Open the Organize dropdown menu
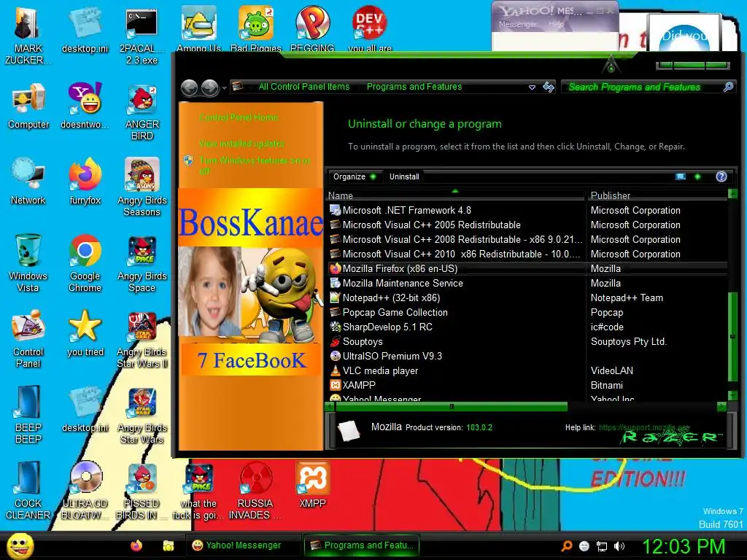The height and width of the screenshot is (560, 747). [x=354, y=176]
